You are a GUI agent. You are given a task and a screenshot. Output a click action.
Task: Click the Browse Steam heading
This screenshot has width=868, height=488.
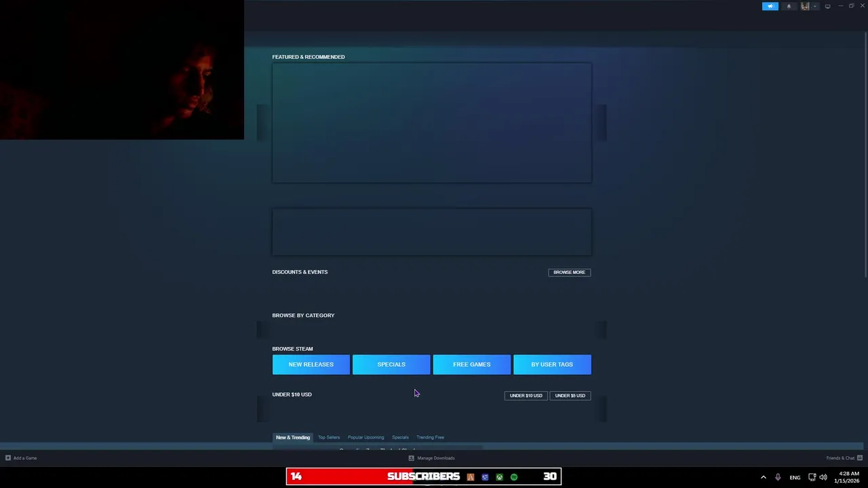click(292, 348)
